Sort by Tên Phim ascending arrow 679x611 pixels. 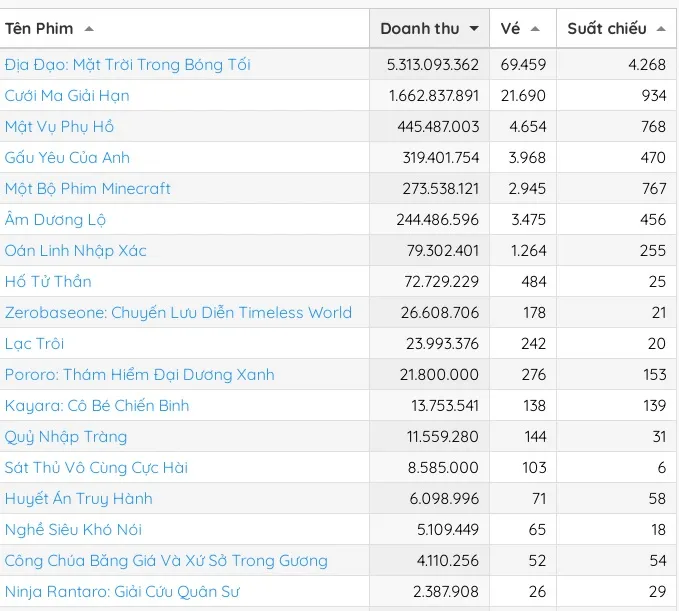click(x=89, y=29)
